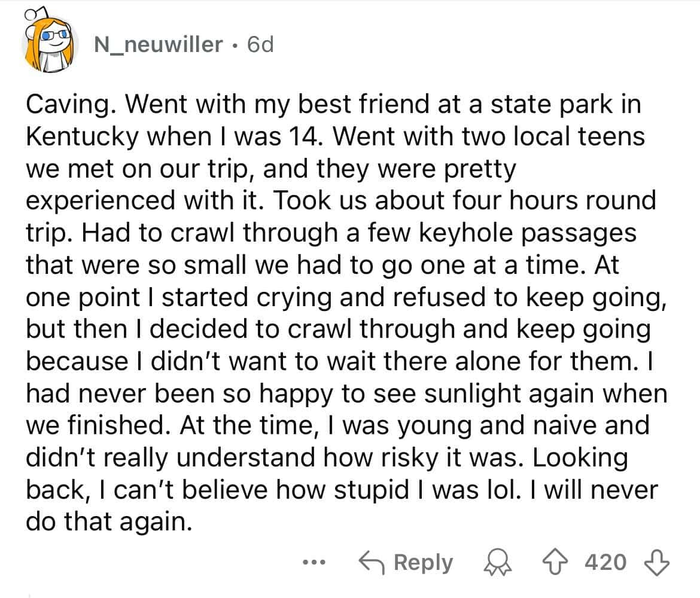This screenshot has height=598, width=700.
Task: Open the commenter's avatar image
Action: click(x=50, y=43)
